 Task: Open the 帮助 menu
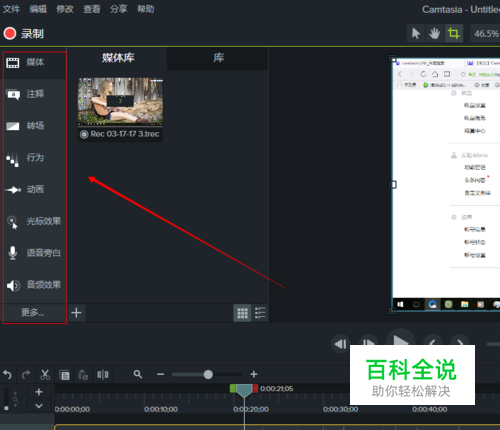[x=146, y=9]
